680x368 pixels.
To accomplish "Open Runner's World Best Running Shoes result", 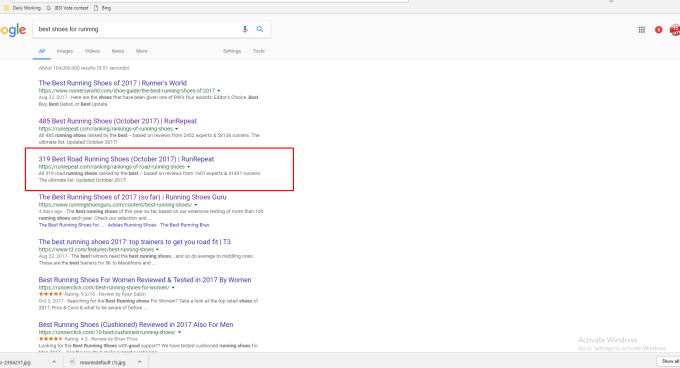I will [113, 83].
